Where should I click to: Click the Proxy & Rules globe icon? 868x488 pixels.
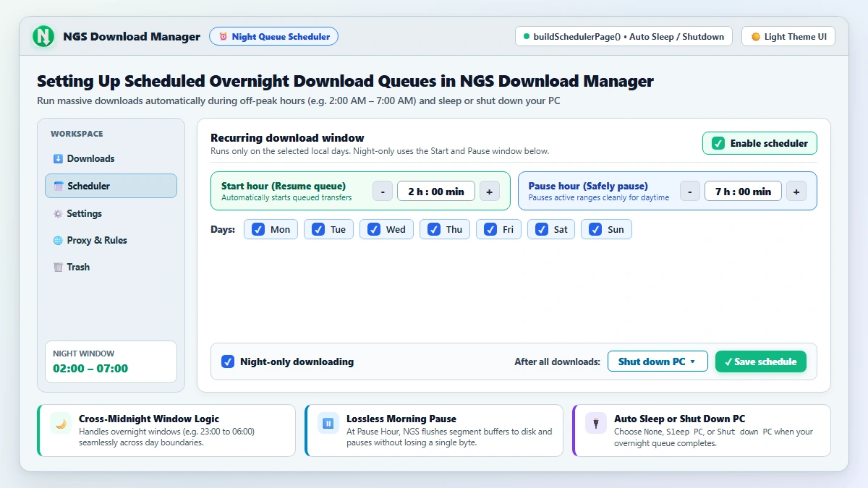(x=58, y=240)
